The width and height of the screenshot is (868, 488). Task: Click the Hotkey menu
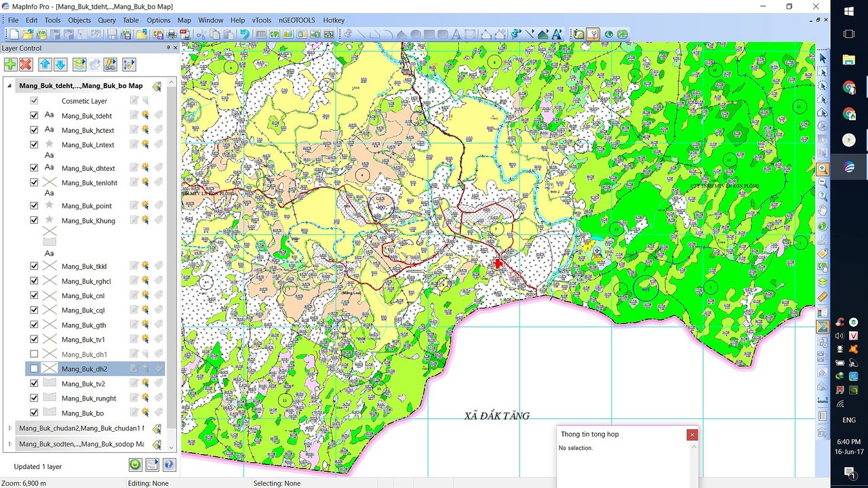point(334,20)
